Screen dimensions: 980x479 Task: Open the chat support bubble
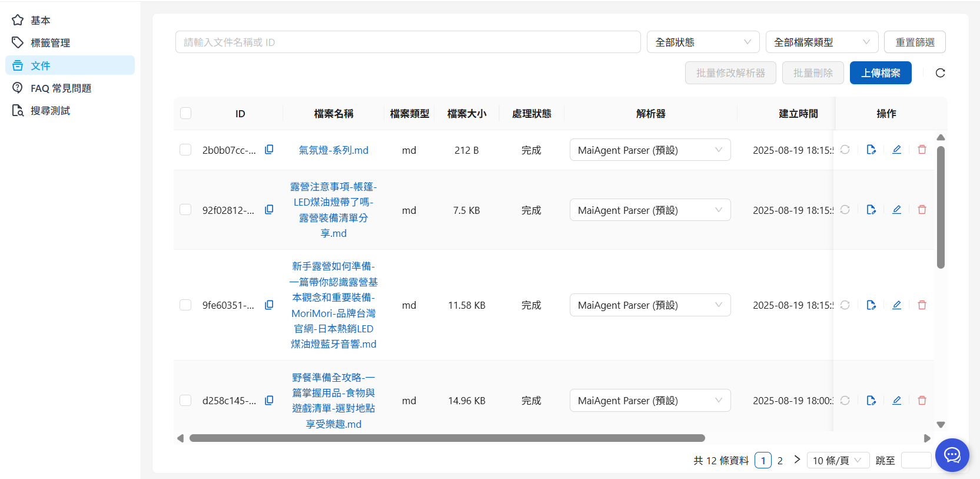pos(952,455)
